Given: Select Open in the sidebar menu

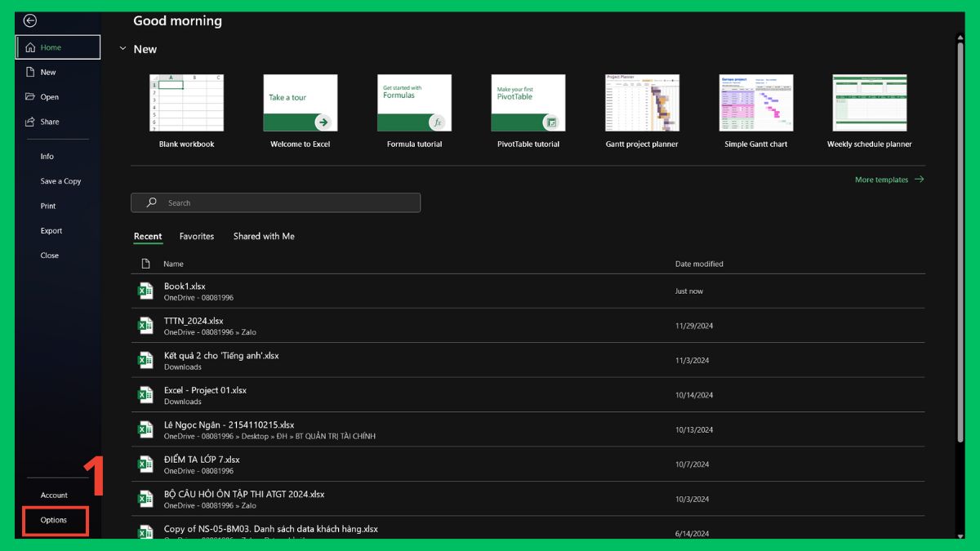Looking at the screenshot, I should pyautogui.click(x=58, y=96).
